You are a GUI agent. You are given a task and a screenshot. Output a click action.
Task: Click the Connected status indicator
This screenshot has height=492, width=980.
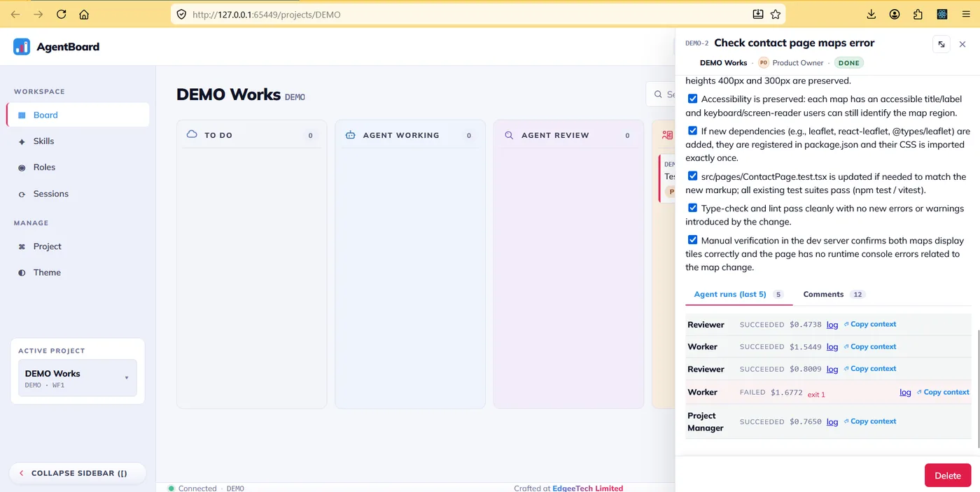pos(192,488)
